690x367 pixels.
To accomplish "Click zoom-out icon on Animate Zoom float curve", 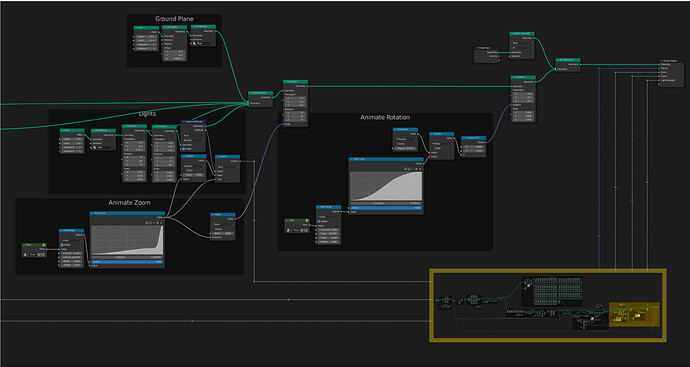I will pyautogui.click(x=150, y=223).
